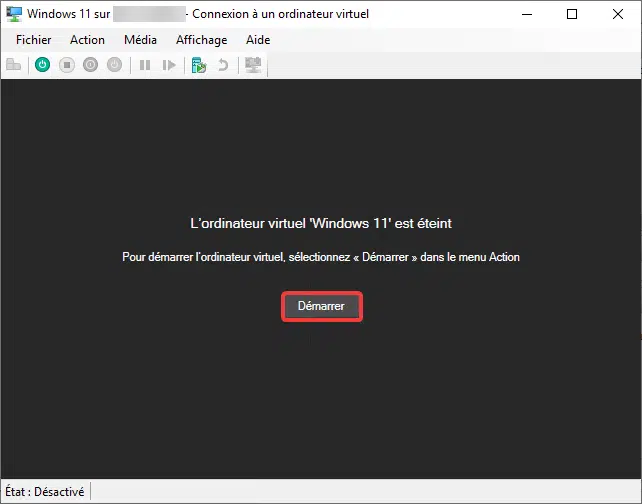Click the Save state toolbar icon

115,65
